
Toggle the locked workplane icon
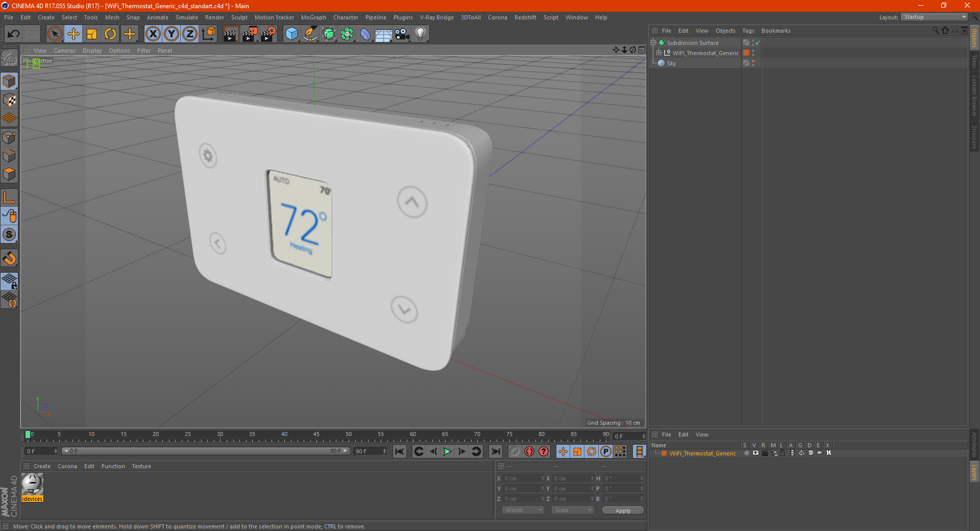pyautogui.click(x=9, y=281)
